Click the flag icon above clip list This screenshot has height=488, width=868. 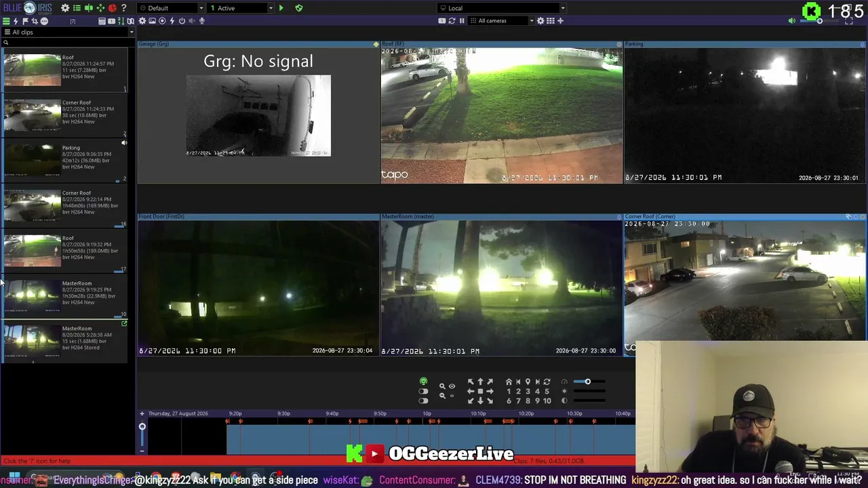pyautogui.click(x=25, y=21)
